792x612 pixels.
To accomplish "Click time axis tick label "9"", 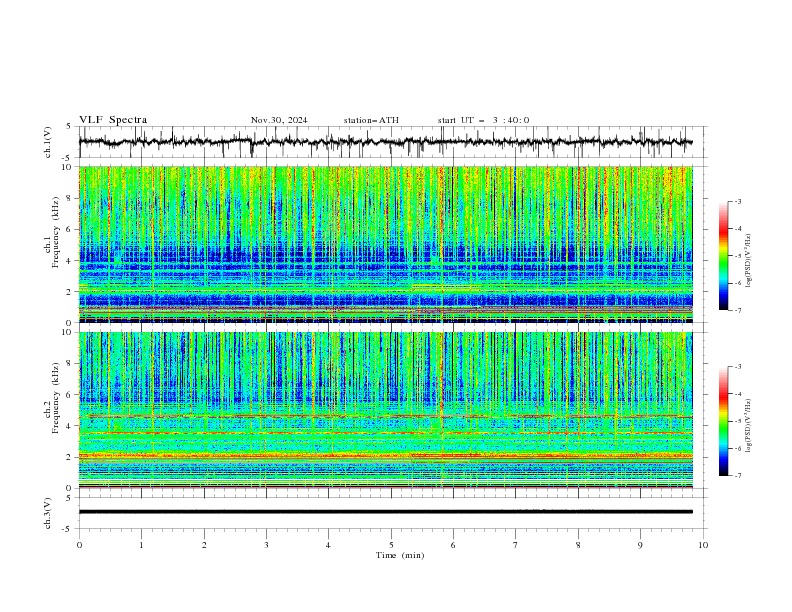I will 640,545.
